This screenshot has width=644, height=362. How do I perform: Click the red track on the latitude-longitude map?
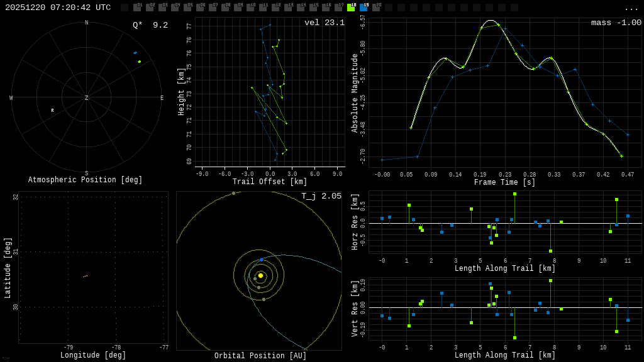pos(85,276)
